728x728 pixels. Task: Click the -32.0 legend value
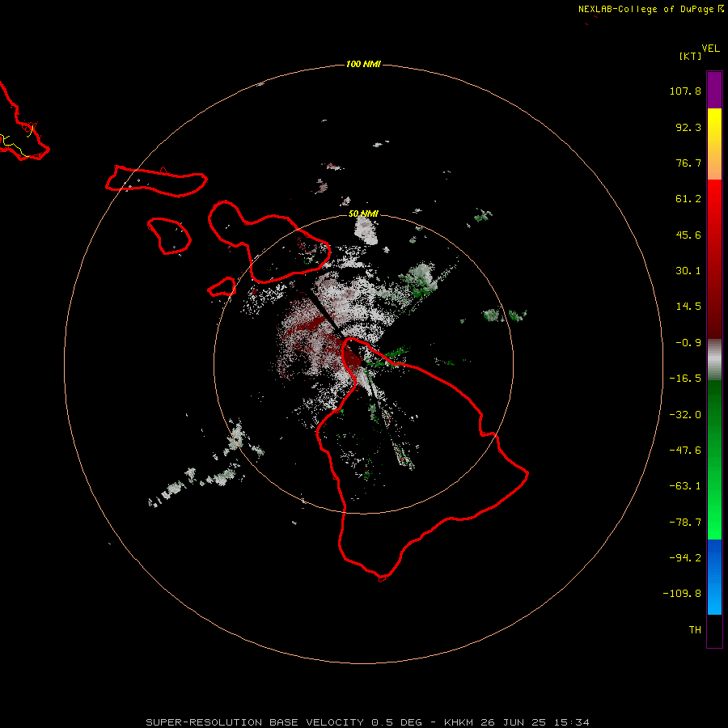click(x=685, y=415)
